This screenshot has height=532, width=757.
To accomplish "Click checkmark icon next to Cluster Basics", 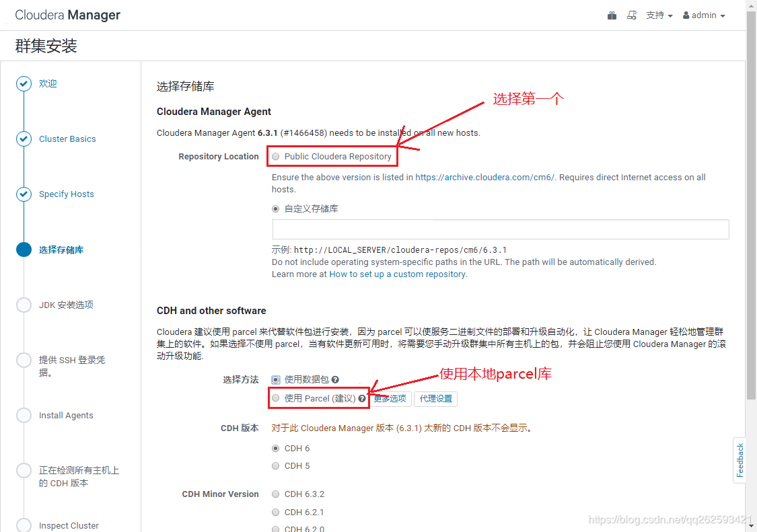I will [24, 139].
